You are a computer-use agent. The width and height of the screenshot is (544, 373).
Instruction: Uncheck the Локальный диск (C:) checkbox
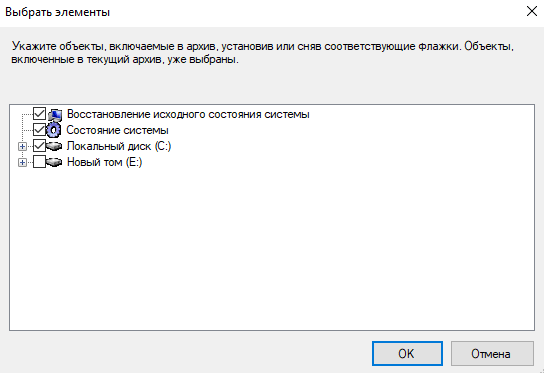click(x=39, y=146)
